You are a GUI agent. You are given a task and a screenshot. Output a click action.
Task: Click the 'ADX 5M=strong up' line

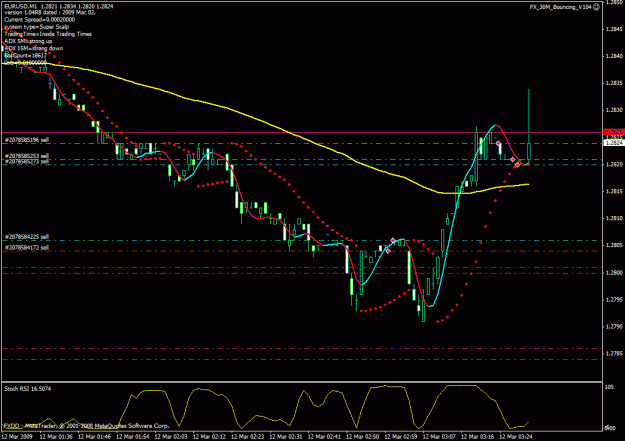(28, 41)
